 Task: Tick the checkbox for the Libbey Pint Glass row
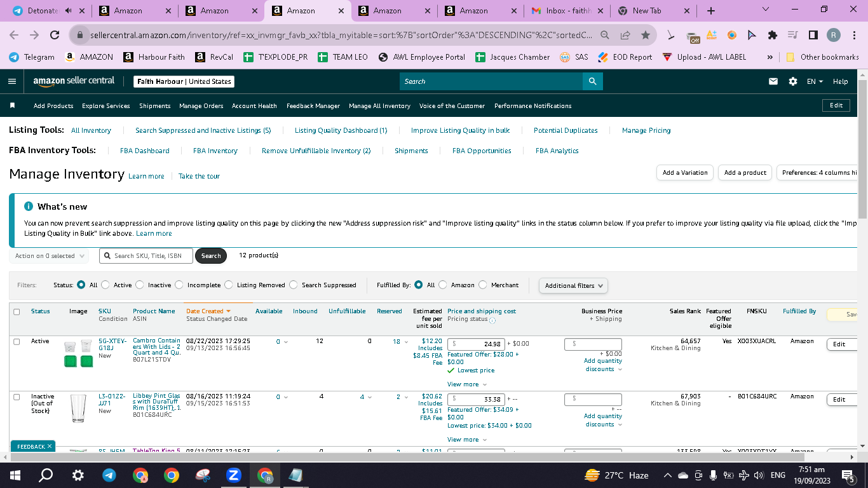17,396
